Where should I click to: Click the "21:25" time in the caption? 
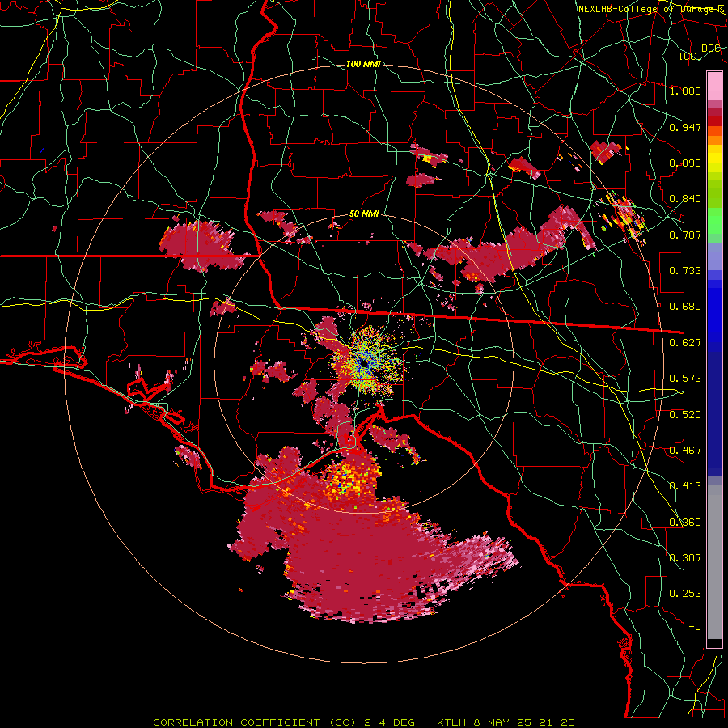coord(557,722)
